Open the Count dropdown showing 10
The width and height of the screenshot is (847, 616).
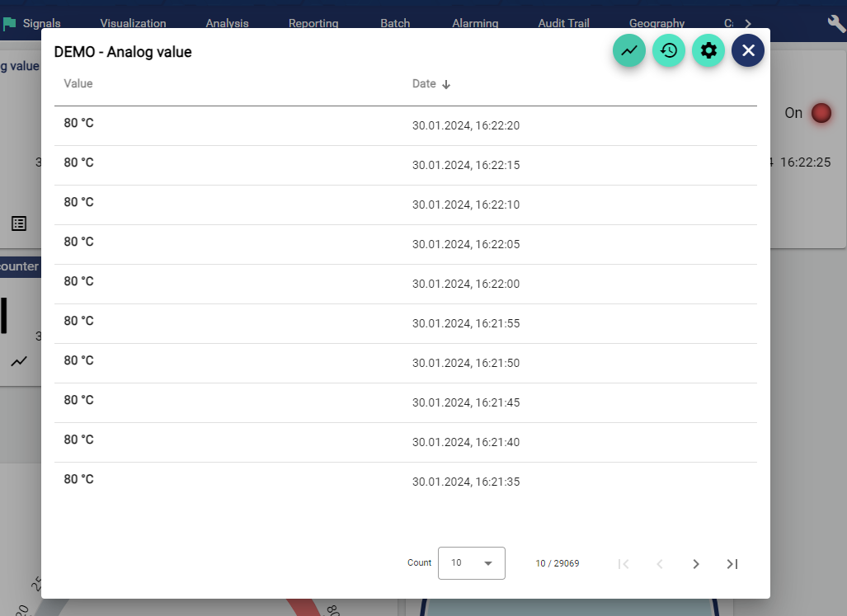click(x=471, y=563)
